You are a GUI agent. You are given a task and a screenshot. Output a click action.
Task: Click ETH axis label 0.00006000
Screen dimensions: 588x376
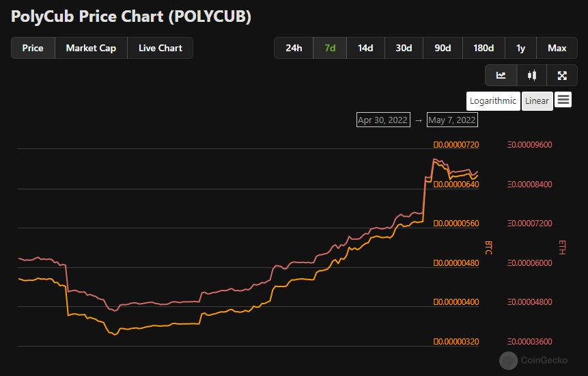tap(530, 263)
